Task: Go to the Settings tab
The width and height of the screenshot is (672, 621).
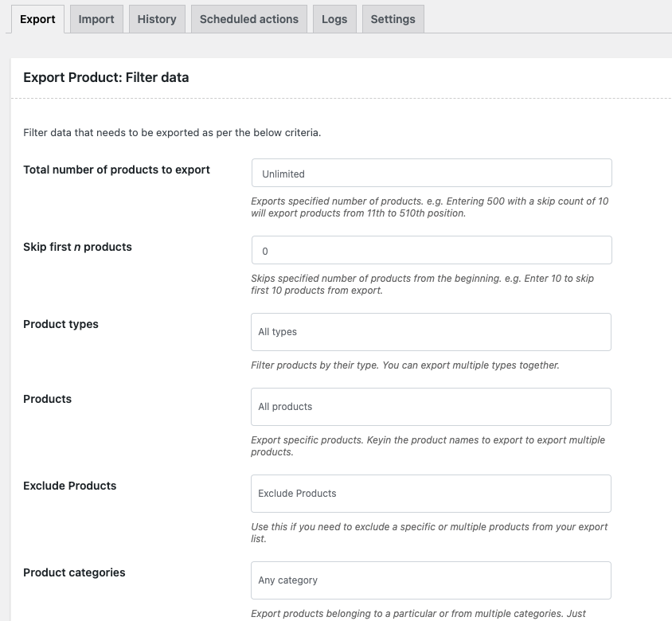Action: 393,18
